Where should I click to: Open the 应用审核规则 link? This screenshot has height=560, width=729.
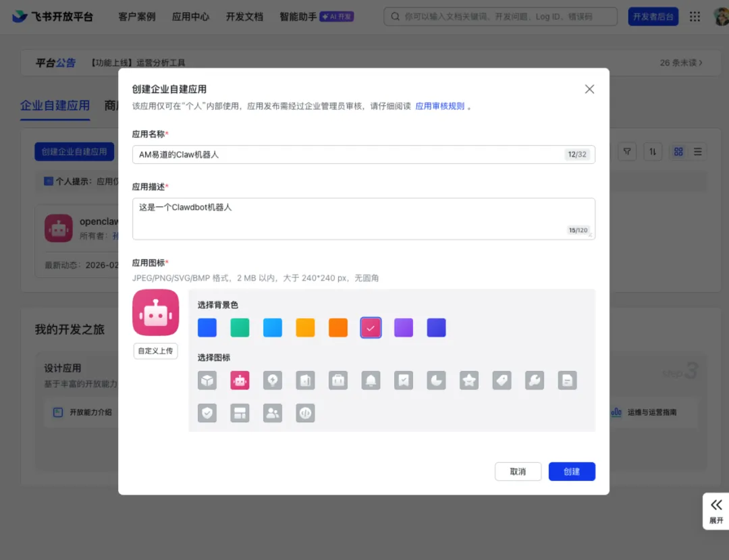point(439,106)
